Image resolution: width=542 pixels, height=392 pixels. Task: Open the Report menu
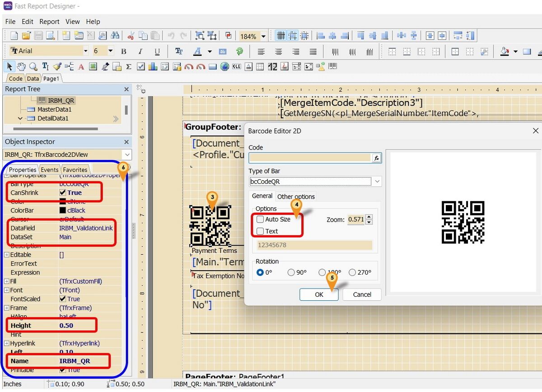coord(49,21)
